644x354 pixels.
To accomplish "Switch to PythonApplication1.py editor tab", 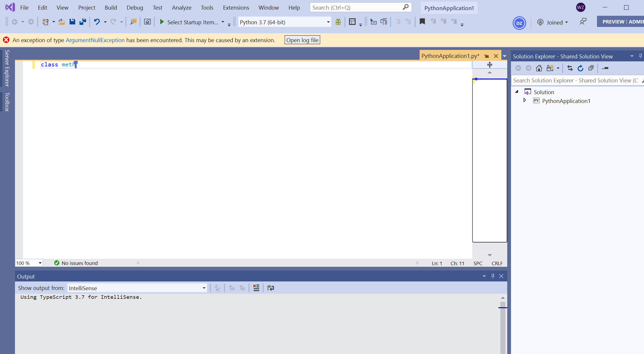I will (450, 56).
